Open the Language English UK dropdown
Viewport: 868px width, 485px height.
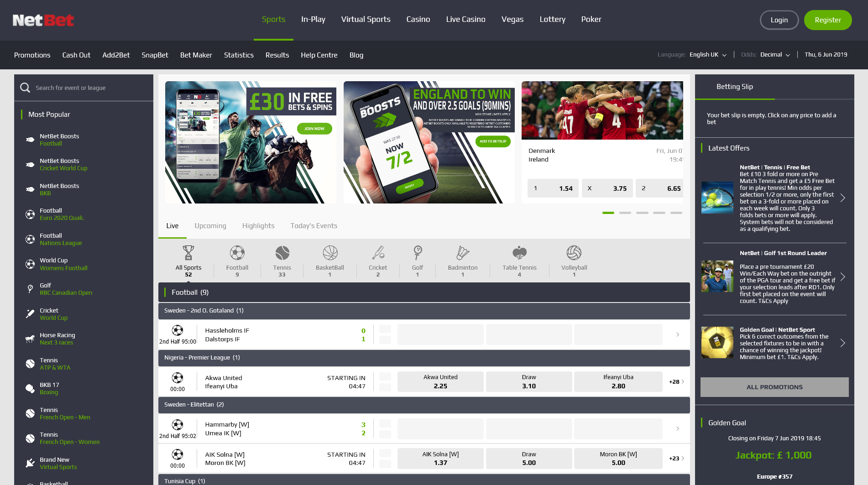coord(708,55)
